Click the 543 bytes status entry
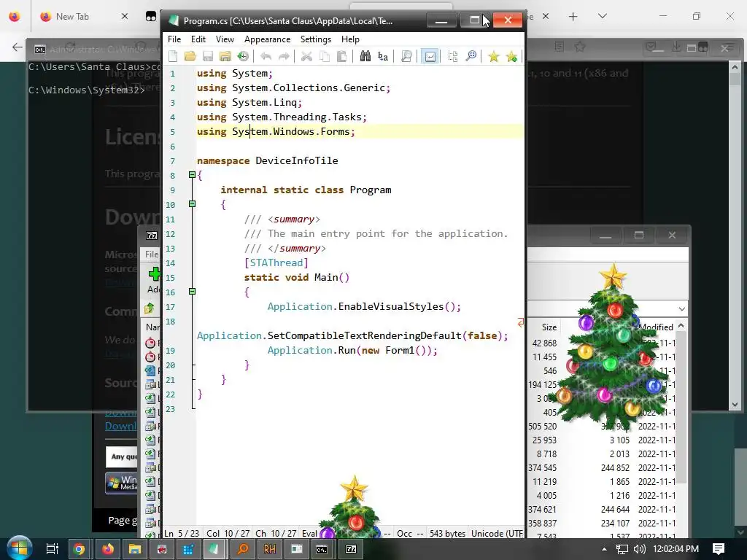Image resolution: width=747 pixels, height=560 pixels. coord(447,533)
